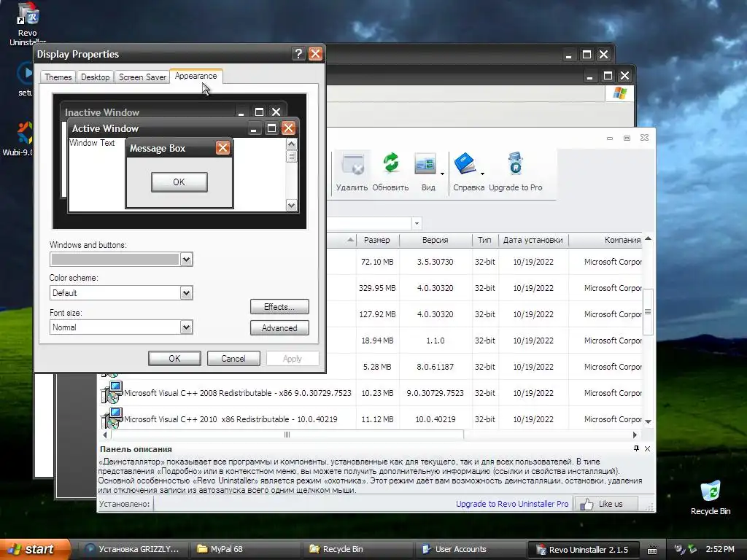Screen dimensions: 747x560
Task: Click the keyboard icon in the system tray
Action: pos(652,550)
